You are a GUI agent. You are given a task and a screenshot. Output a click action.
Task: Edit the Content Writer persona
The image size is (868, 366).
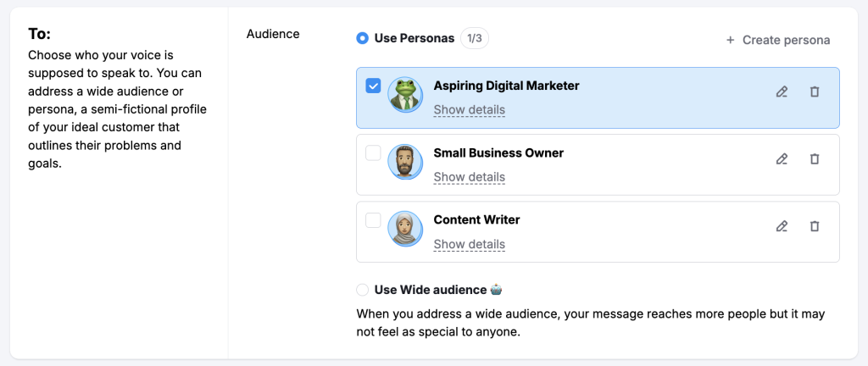[781, 226]
